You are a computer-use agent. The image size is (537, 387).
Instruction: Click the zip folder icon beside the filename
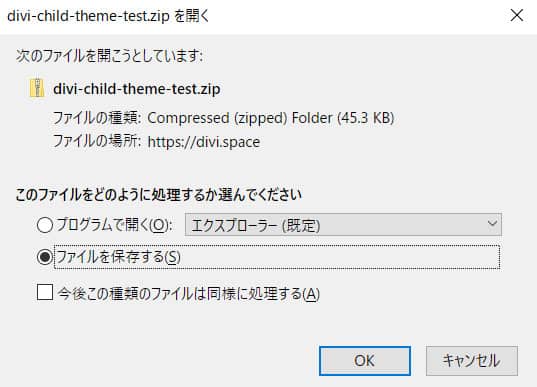[37, 88]
